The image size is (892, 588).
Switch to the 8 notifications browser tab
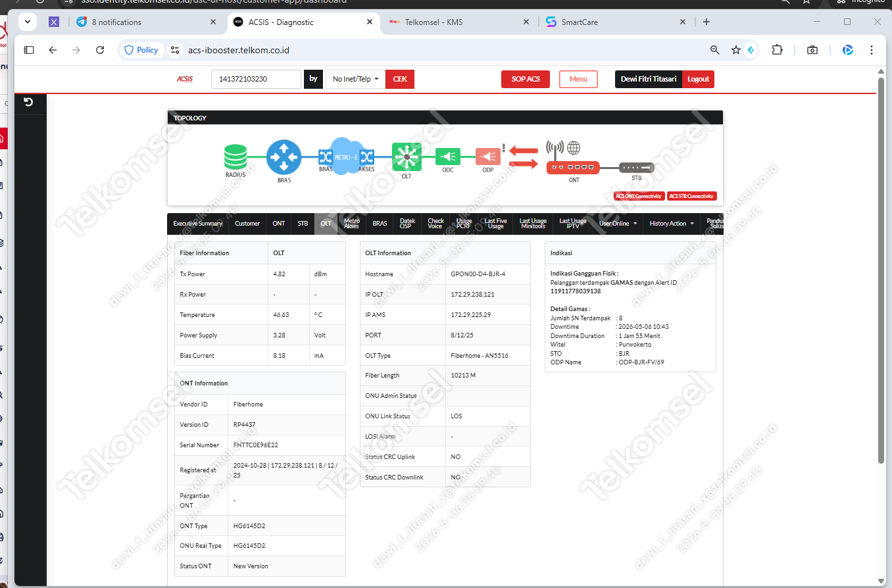(146, 22)
